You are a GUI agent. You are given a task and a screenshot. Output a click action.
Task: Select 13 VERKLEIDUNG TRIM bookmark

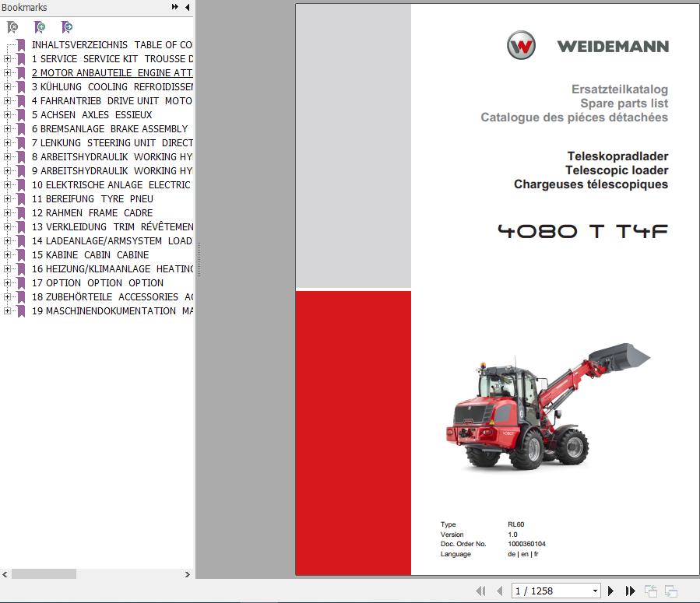[x=112, y=226]
